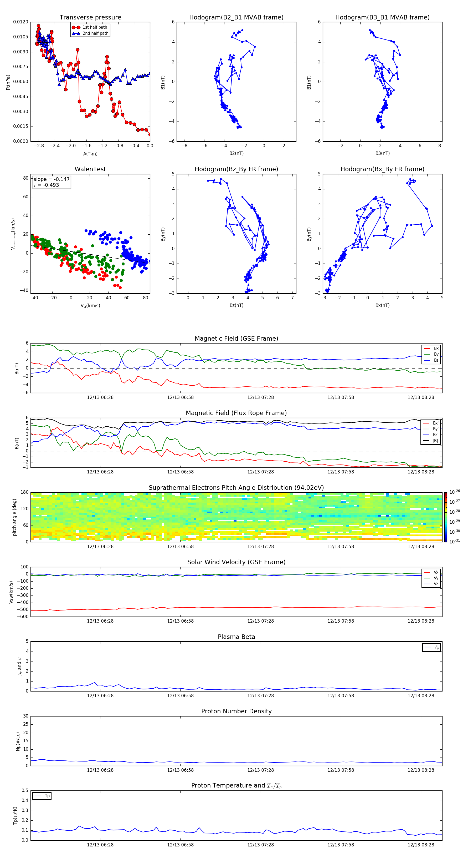The height and width of the screenshot is (868, 473).
Task: Click '12/13 08:28' tick under proton temperature plot
Action: click(x=421, y=845)
